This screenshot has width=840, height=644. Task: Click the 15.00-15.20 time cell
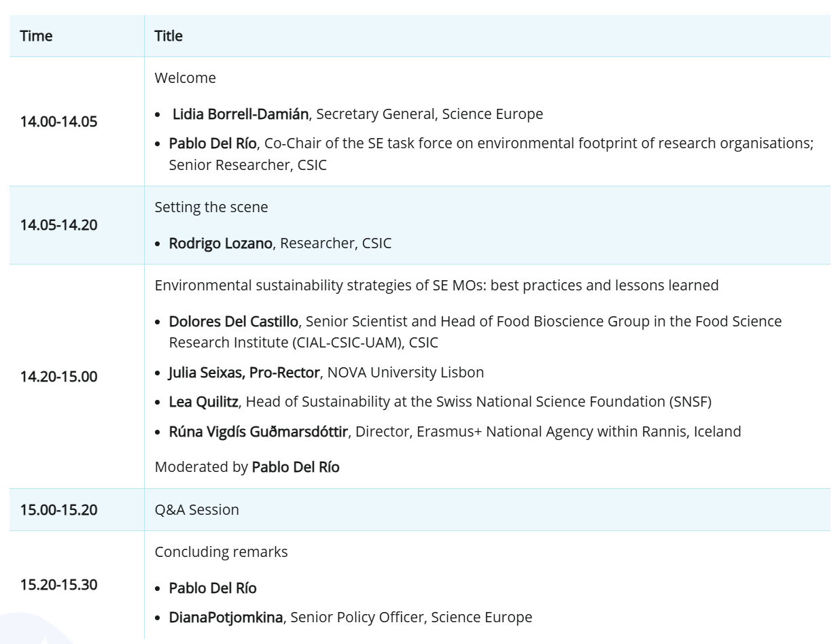coord(58,510)
